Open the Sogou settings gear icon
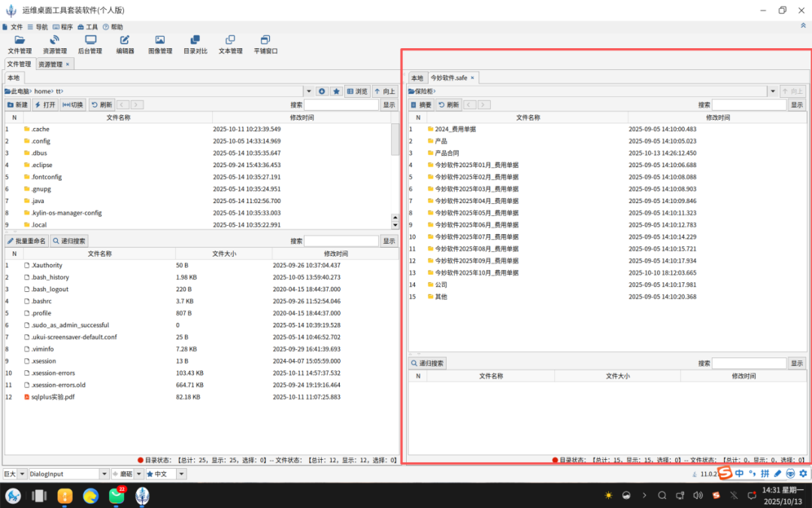 803,473
